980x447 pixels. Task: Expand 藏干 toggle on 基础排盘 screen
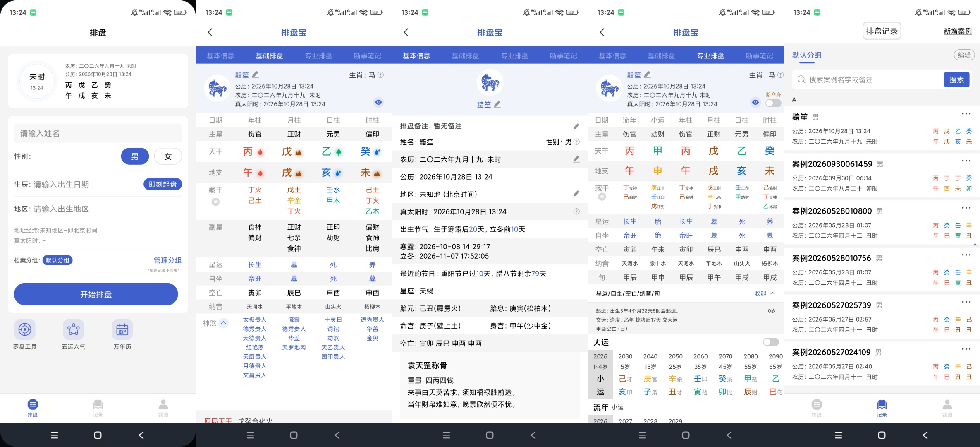click(x=215, y=202)
